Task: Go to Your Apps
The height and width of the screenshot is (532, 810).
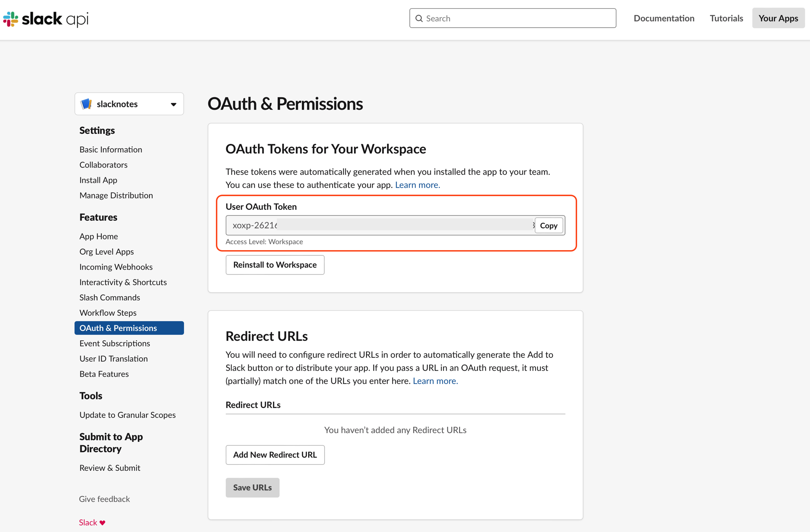Action: pos(778,18)
